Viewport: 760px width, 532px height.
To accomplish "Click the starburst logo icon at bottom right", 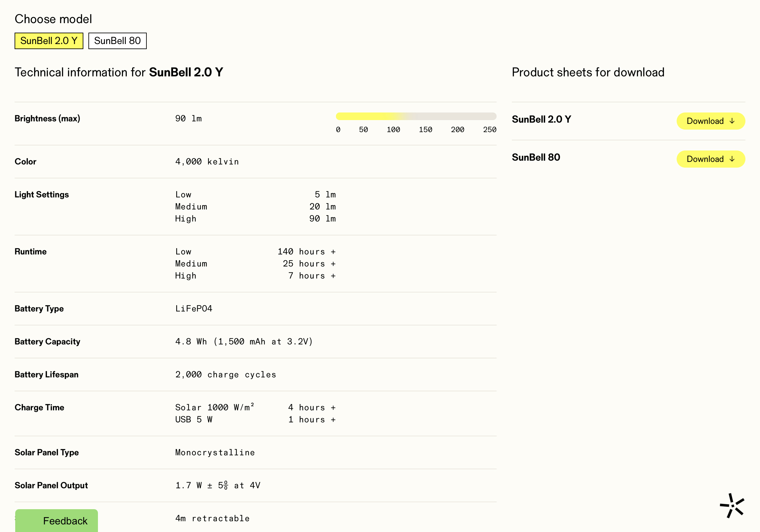I will tap(732, 505).
